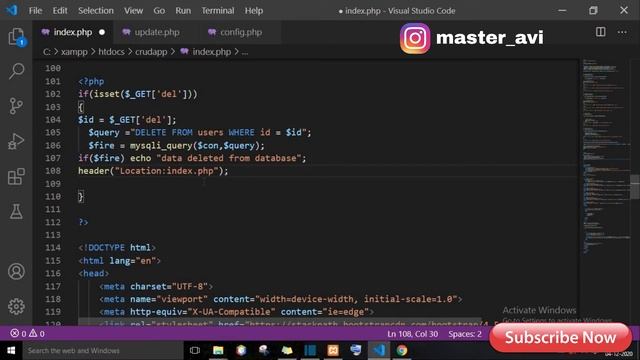Open the Selection menu
The width and height of the screenshot is (640, 360).
point(96,11)
